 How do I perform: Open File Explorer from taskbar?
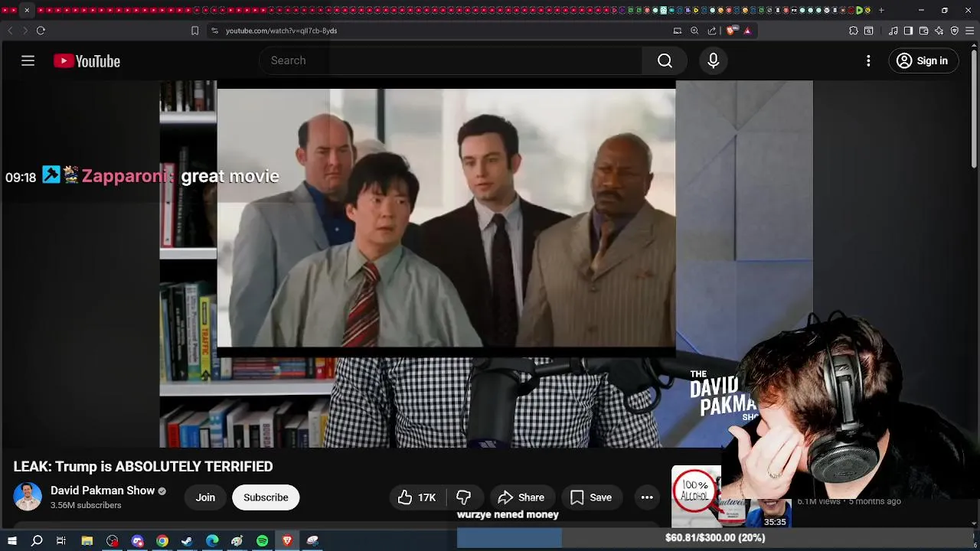point(87,541)
